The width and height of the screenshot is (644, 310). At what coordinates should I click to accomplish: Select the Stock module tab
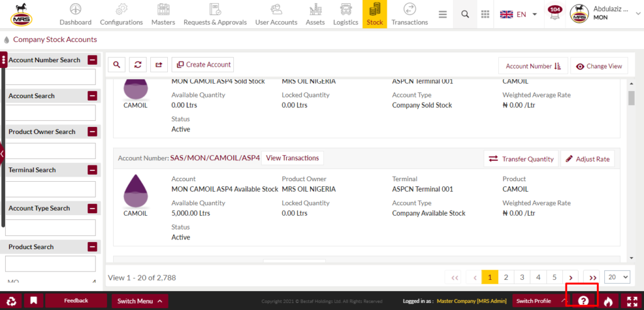[375, 14]
